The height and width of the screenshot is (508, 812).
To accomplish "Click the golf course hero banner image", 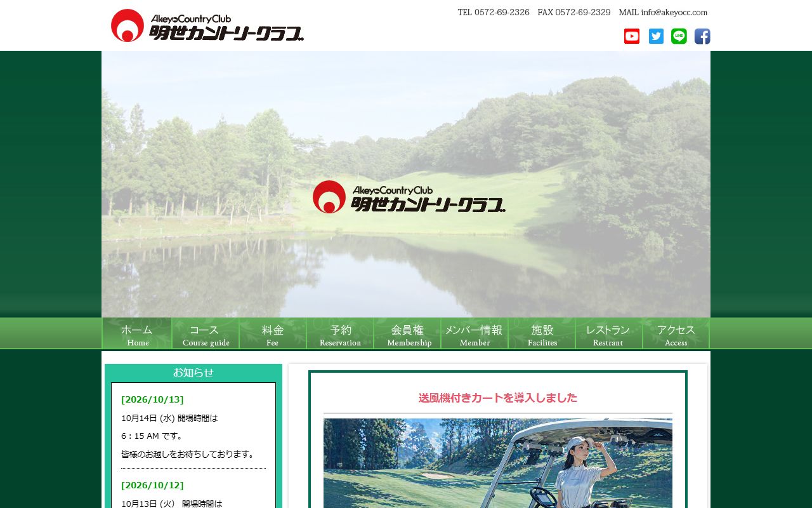I will (406, 184).
